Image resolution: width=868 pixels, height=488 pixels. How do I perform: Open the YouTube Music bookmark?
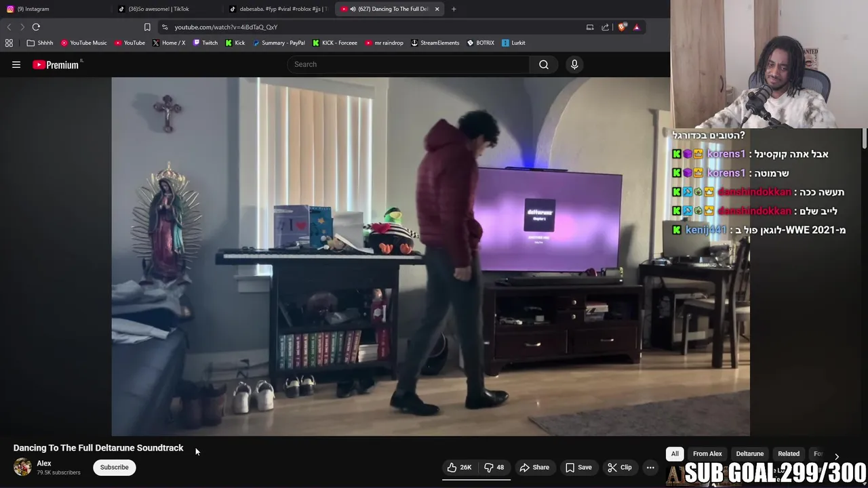(x=83, y=43)
